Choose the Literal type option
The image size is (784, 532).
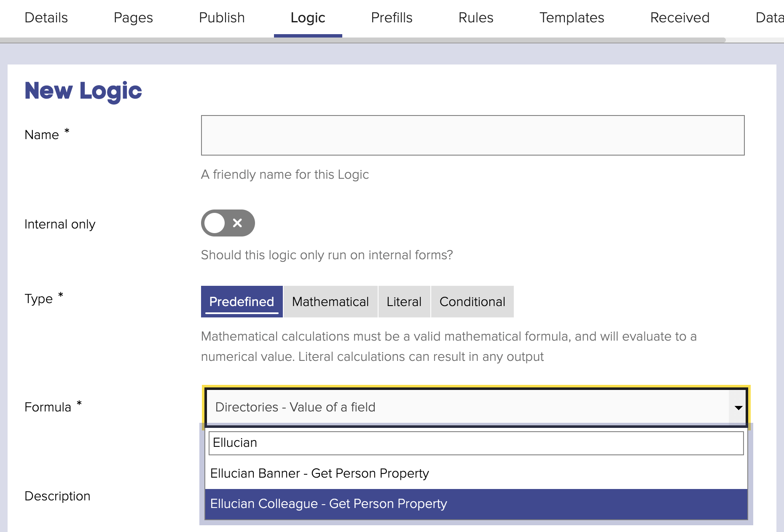click(404, 301)
